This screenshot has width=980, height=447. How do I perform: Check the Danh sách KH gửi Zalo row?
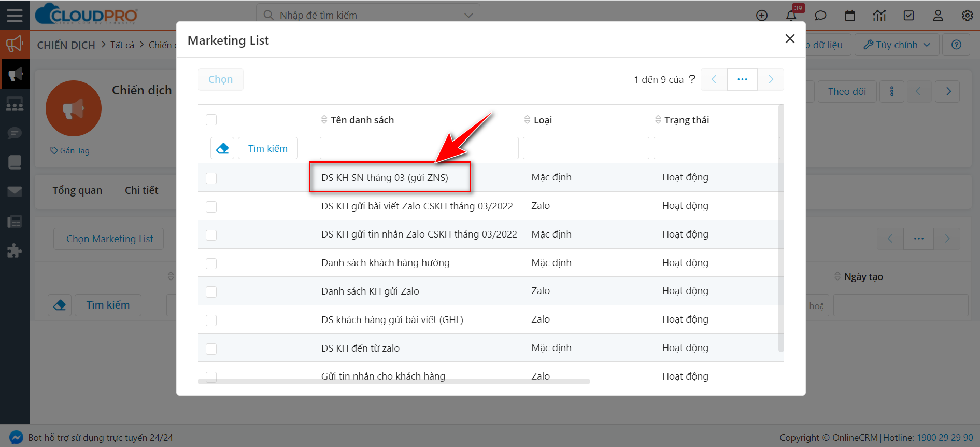tap(211, 291)
